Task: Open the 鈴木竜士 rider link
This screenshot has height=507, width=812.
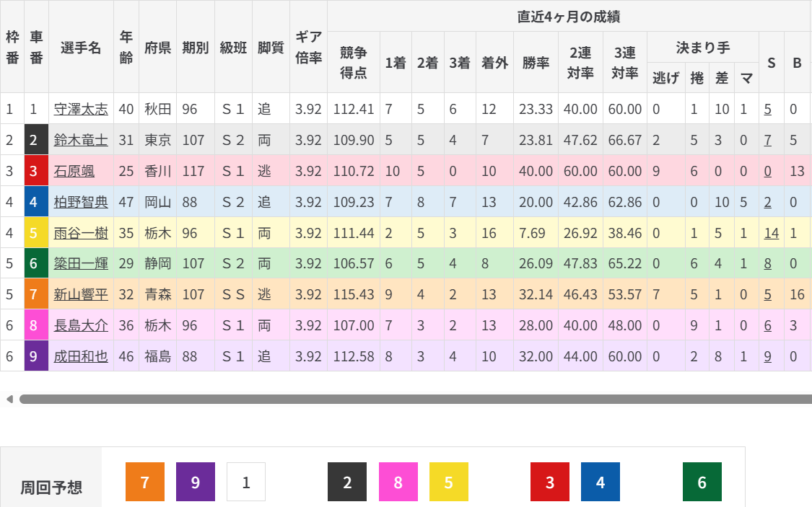Action: pyautogui.click(x=81, y=140)
